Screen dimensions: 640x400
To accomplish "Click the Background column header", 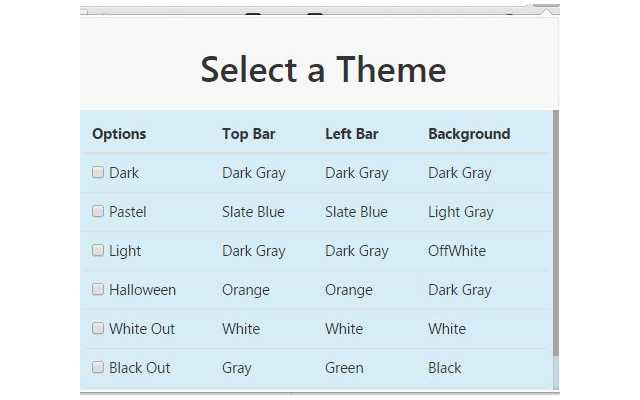I will pos(469,134).
